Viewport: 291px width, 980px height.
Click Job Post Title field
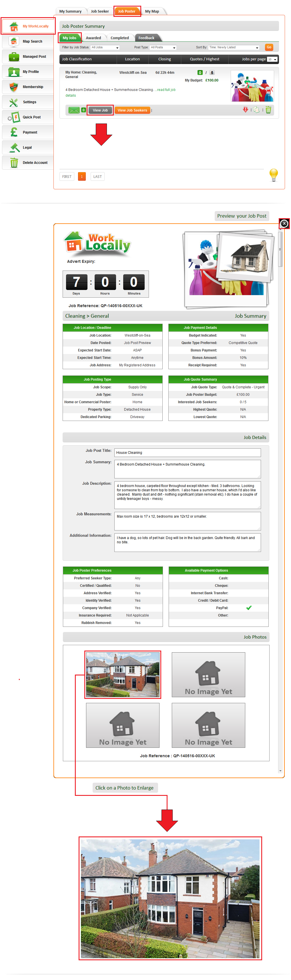188,452
